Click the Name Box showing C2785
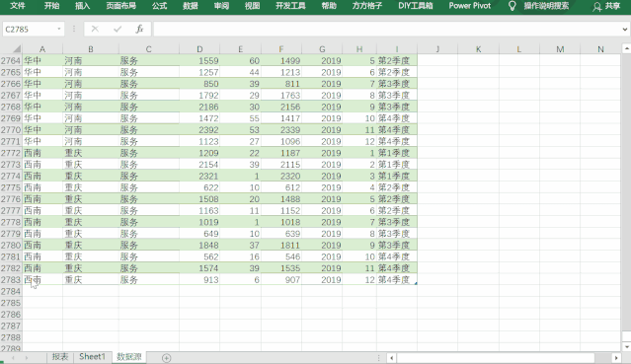Image resolution: width=631 pixels, height=364 pixels. 29,30
